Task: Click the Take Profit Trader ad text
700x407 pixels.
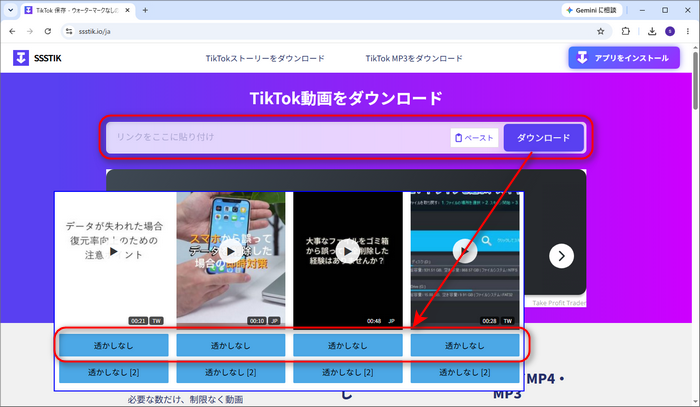Action: 558,303
